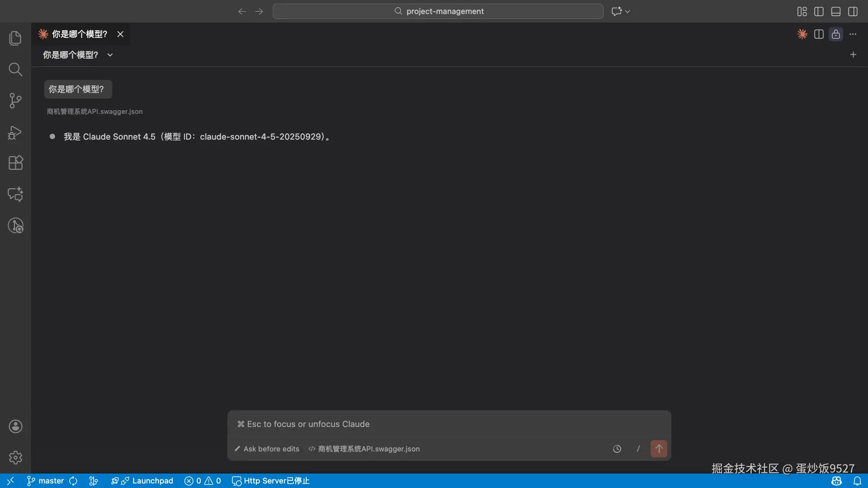Toggle the bottom panel layout icon

[x=836, y=11]
